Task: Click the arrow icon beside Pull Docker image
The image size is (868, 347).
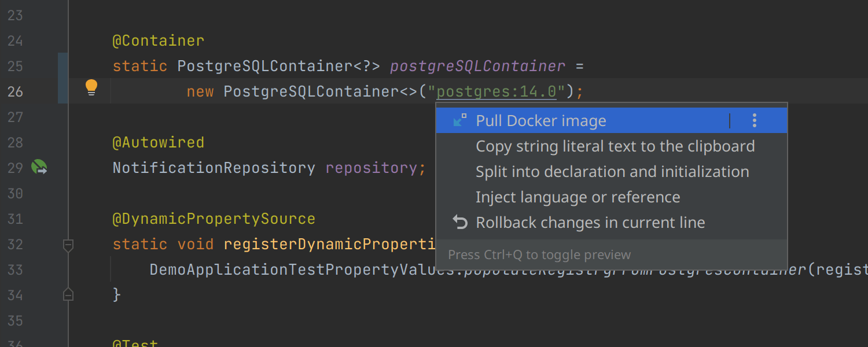Action: (460, 120)
